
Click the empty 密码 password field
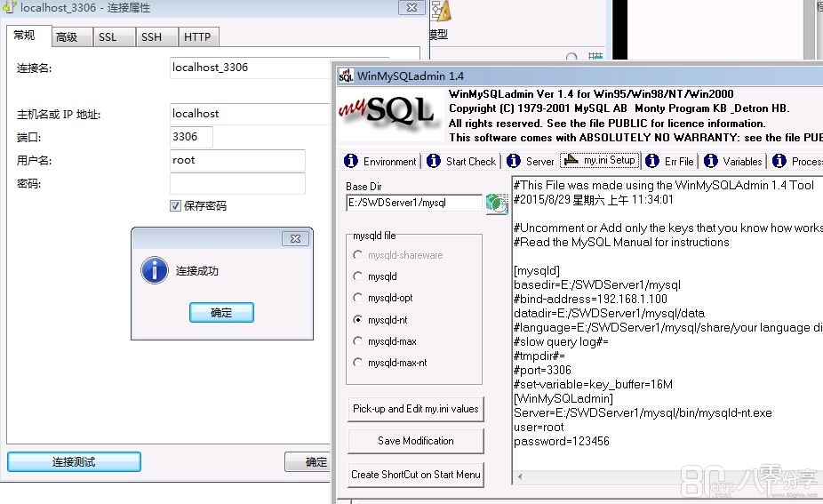click(237, 183)
